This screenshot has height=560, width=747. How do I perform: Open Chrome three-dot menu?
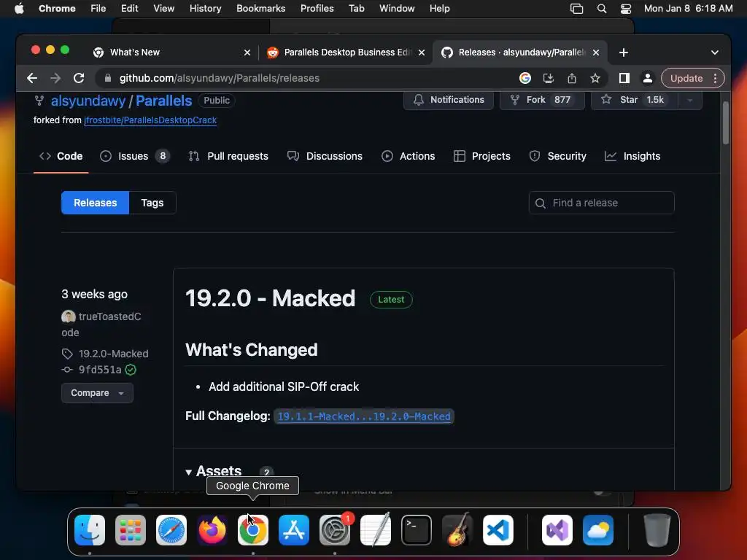(x=715, y=78)
